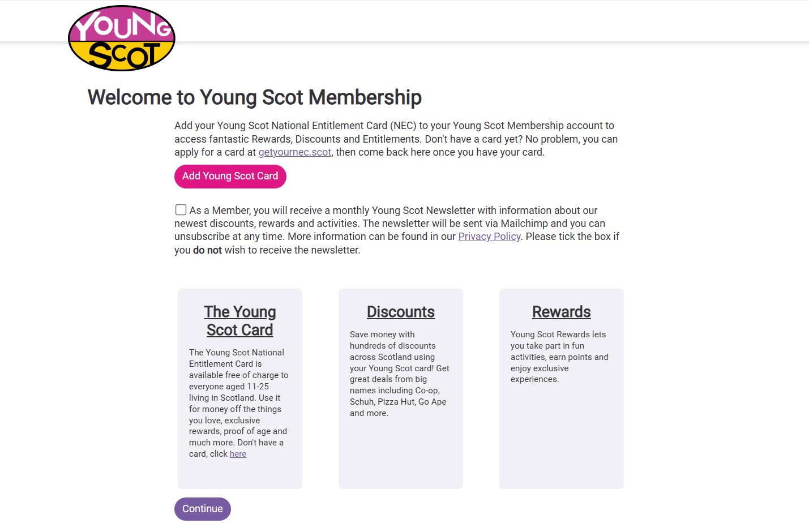Image resolution: width=809 pixels, height=532 pixels.
Task: Open the Privacy Policy link
Action: pos(489,237)
